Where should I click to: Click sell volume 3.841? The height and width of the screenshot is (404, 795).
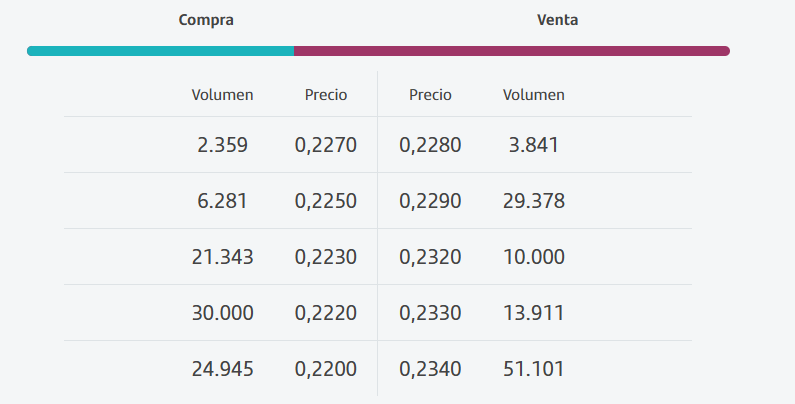point(534,145)
